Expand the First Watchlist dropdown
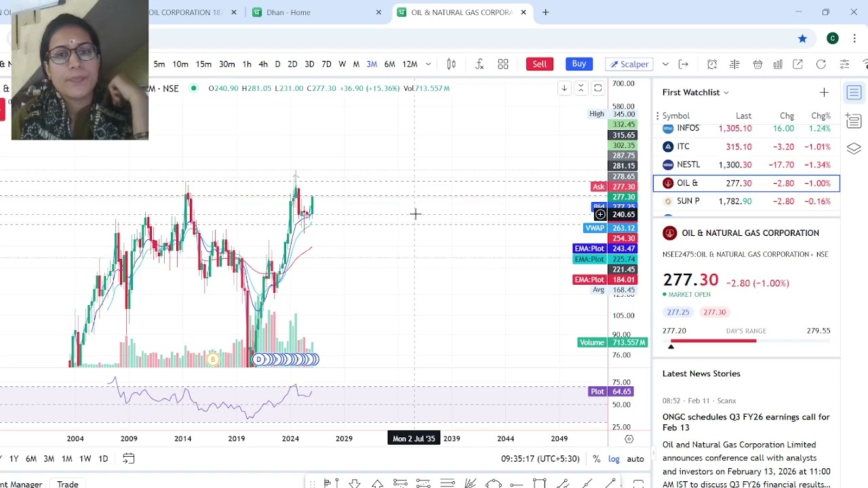The height and width of the screenshot is (488, 868). pos(726,92)
